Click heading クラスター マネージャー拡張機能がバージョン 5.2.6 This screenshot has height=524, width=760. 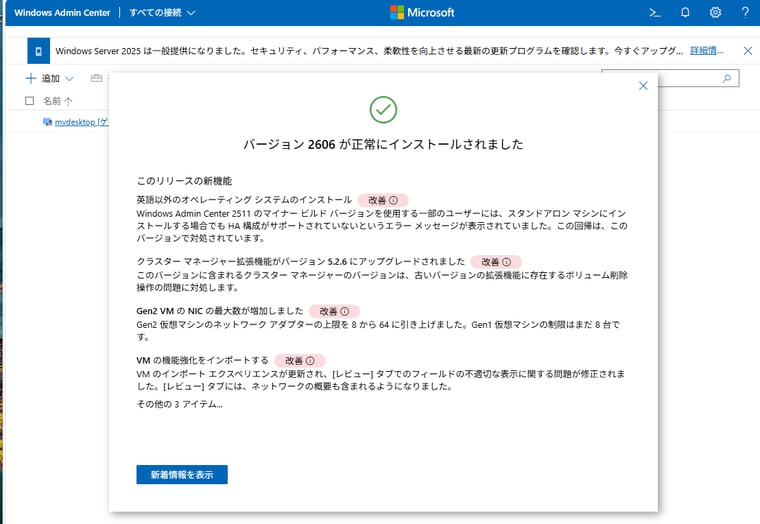click(301, 261)
